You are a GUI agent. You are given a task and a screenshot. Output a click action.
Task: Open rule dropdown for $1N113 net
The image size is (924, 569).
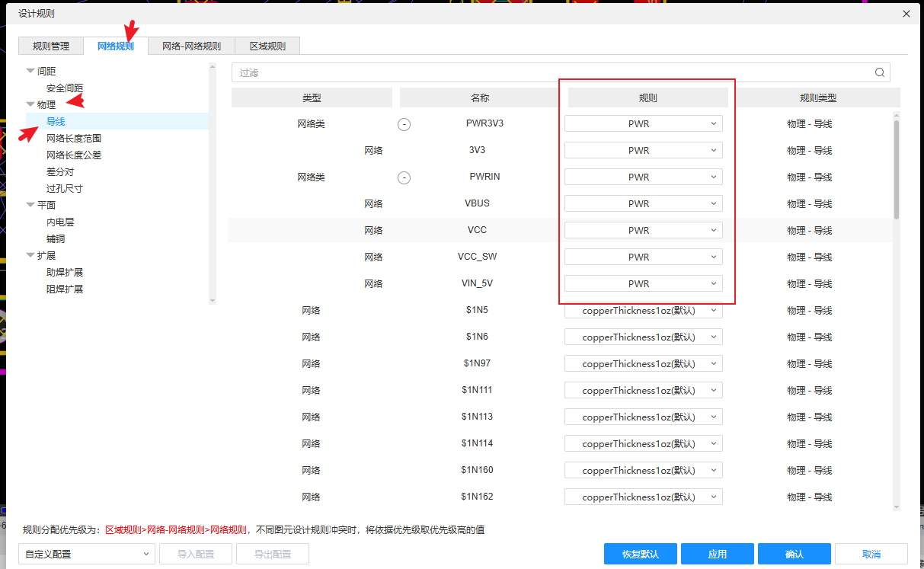[x=644, y=417]
